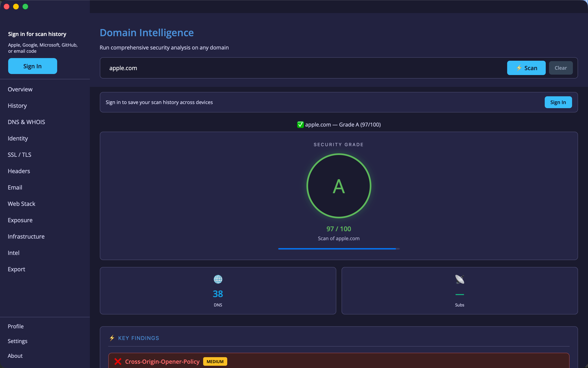The image size is (588, 368).
Task: Open the Email section
Action: point(15,187)
